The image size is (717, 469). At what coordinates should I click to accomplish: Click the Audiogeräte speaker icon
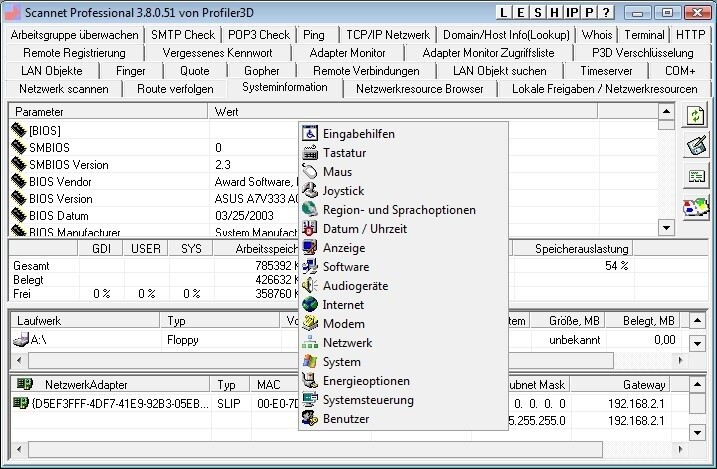point(310,286)
